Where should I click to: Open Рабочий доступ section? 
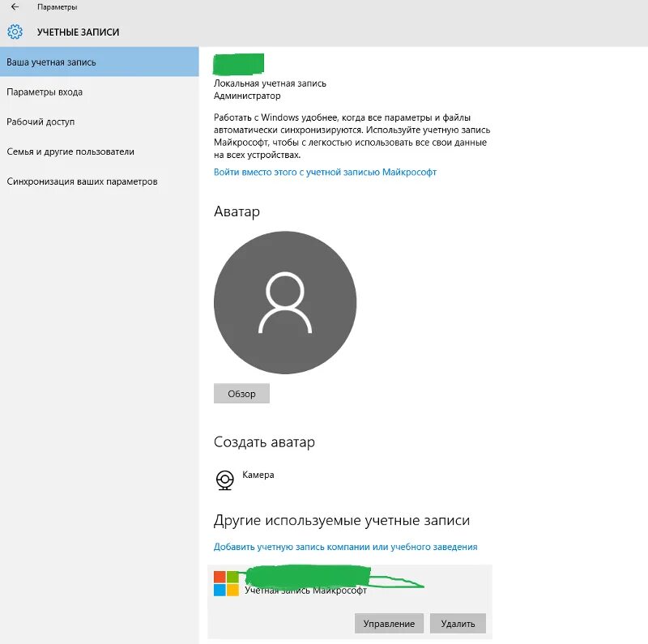pyautogui.click(x=99, y=122)
